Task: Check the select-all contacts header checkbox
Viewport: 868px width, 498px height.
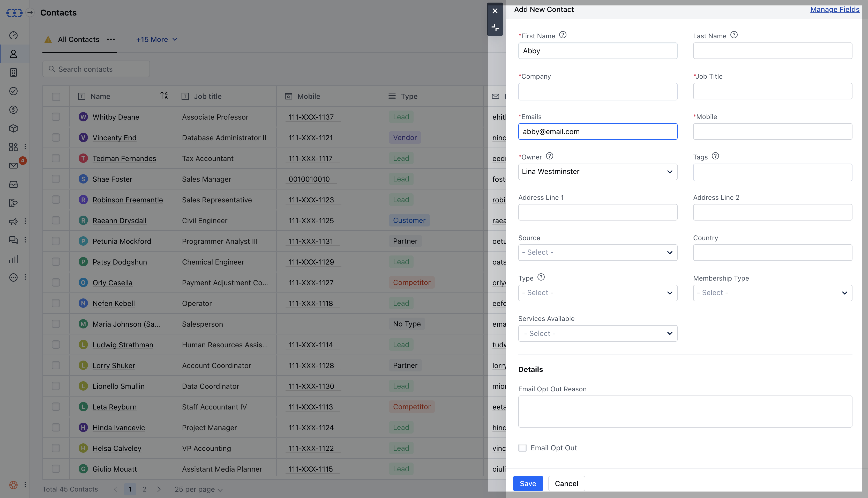Action: point(56,97)
